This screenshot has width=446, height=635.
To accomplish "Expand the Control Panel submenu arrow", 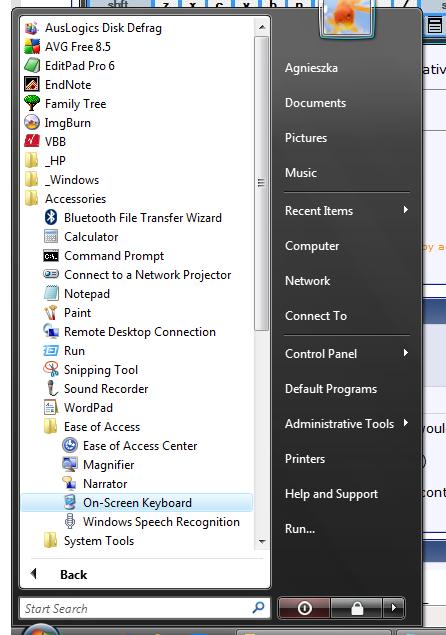I will point(405,353).
